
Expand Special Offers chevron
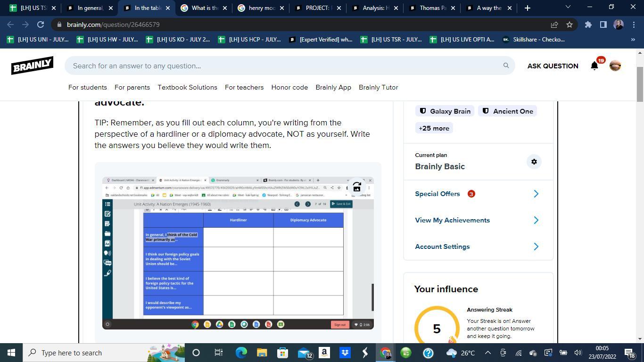(x=536, y=194)
